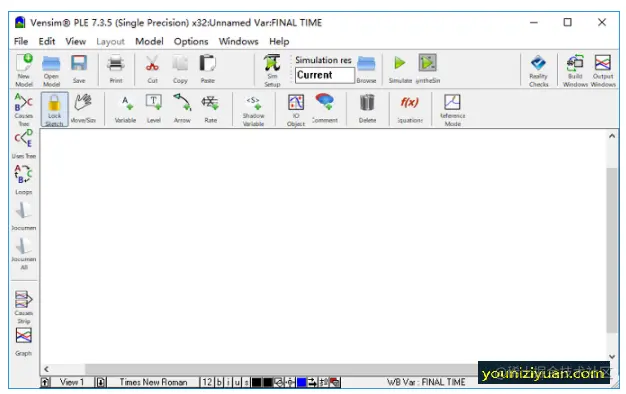Toggle underline 'u' in status bar
The height and width of the screenshot is (394, 626).
pyautogui.click(x=238, y=382)
